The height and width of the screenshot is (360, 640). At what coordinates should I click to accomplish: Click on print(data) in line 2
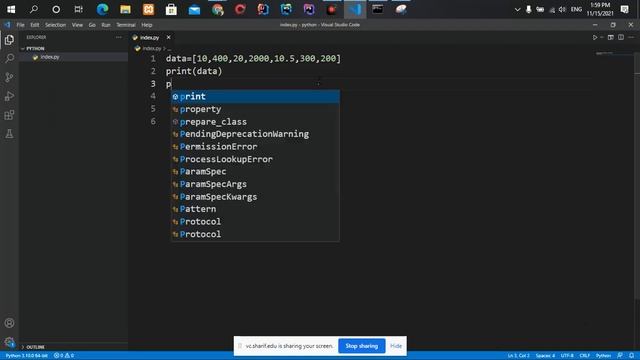click(x=194, y=71)
